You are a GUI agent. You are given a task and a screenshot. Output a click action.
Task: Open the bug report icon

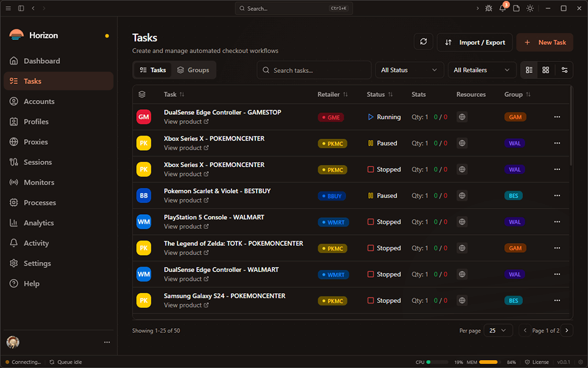pos(489,8)
